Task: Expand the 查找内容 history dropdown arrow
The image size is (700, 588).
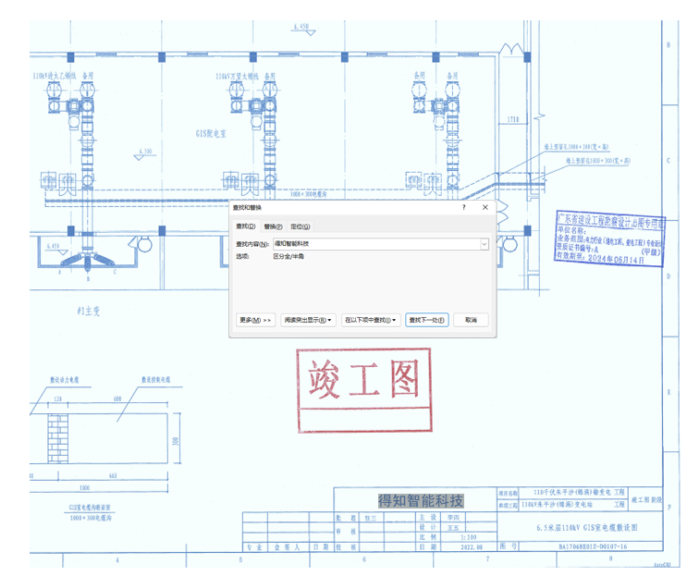Action: pos(485,244)
